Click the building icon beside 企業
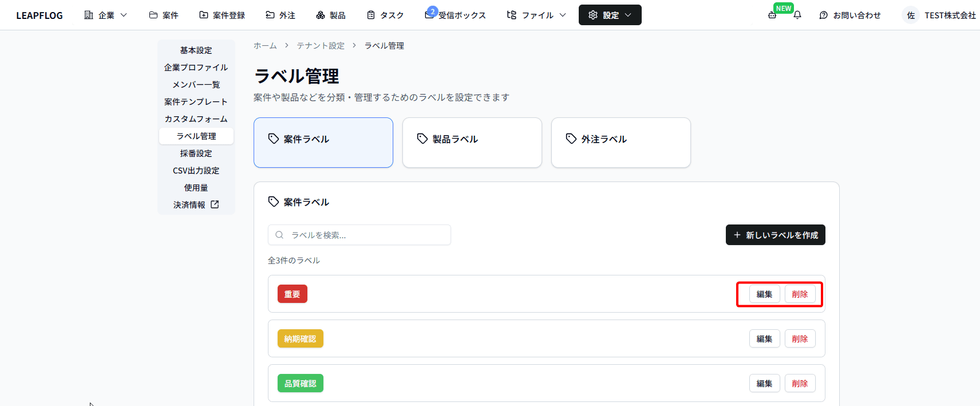Screen dimensions: 980x406 pyautogui.click(x=89, y=15)
